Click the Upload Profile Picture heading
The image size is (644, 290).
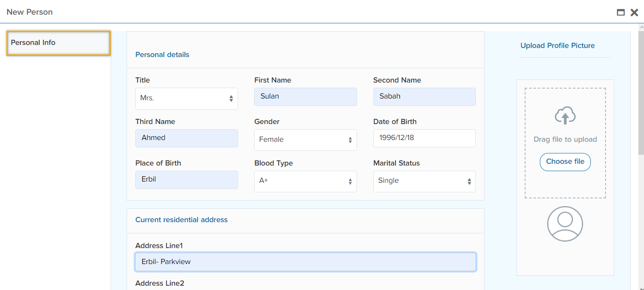click(557, 46)
